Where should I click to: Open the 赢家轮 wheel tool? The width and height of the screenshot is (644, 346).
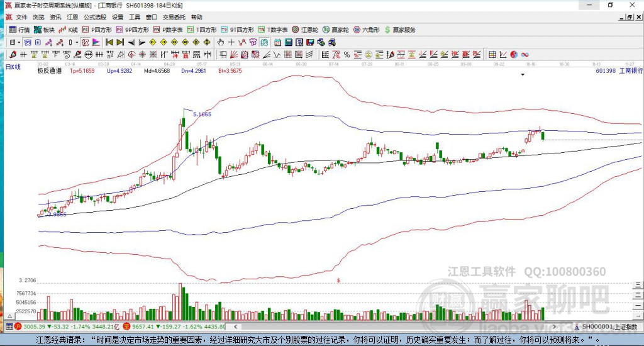(x=336, y=30)
